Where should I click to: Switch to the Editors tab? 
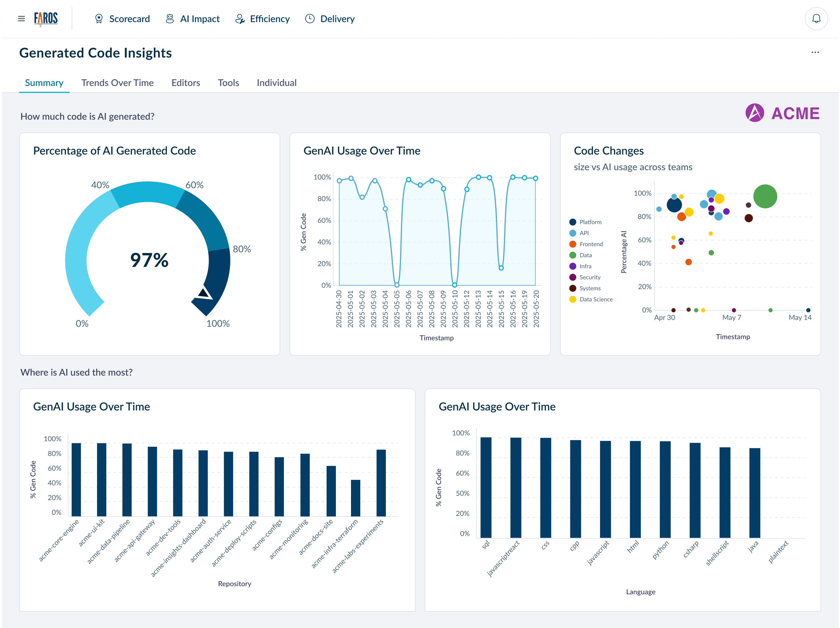click(186, 83)
